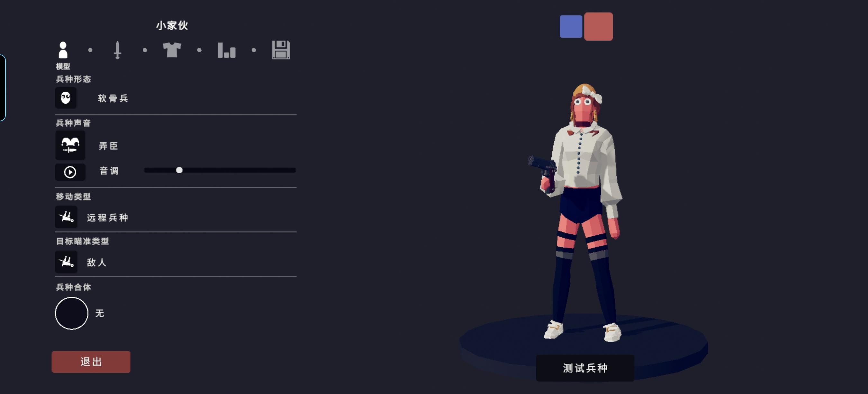The height and width of the screenshot is (394, 868).
Task: Click the 移动类型 movement type icon
Action: click(x=66, y=217)
